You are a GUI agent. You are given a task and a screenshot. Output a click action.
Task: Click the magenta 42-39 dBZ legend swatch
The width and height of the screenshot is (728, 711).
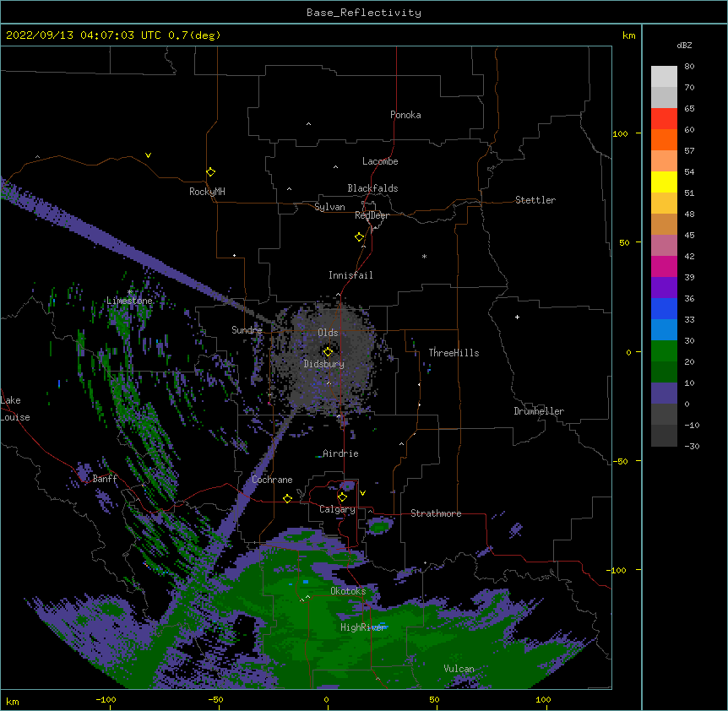pyautogui.click(x=664, y=267)
